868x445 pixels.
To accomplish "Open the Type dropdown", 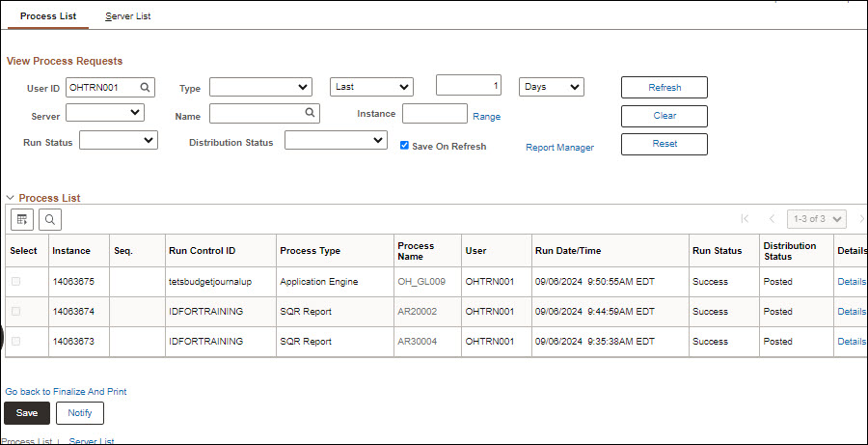I will click(x=260, y=87).
